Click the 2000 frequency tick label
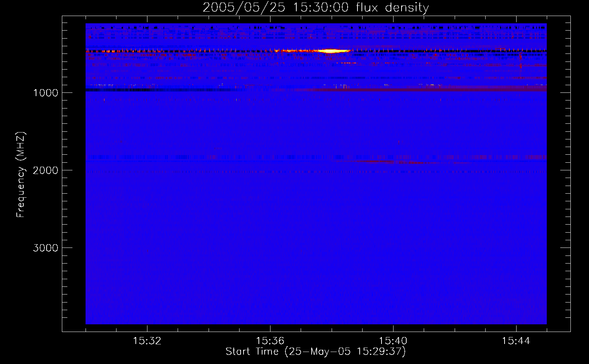Viewport: 589px width, 364px height. click(x=46, y=170)
